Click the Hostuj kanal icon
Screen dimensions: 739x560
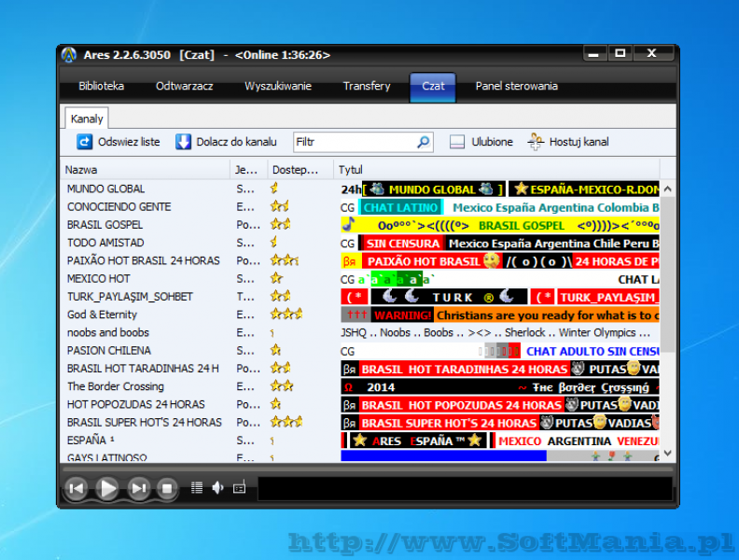point(536,142)
